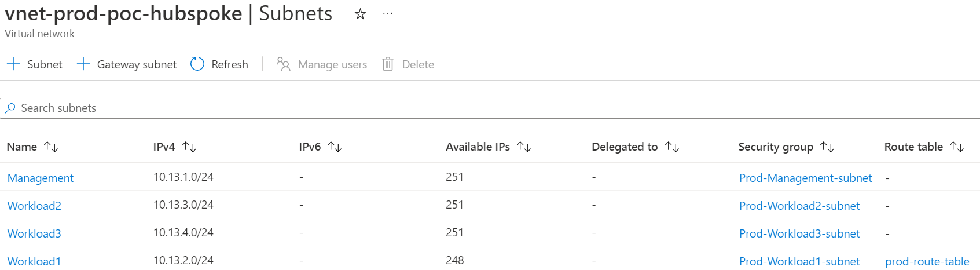Sort by Available IPs arrows

(524, 147)
